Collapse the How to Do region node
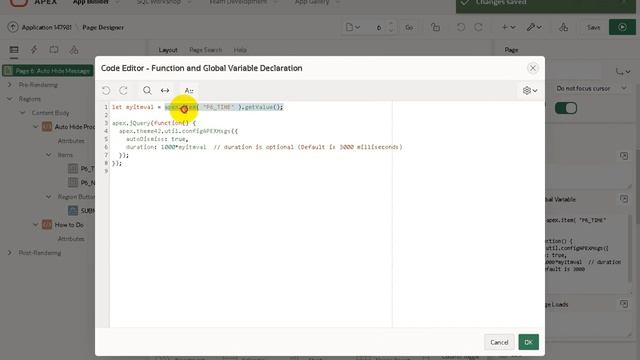 pos(36,224)
